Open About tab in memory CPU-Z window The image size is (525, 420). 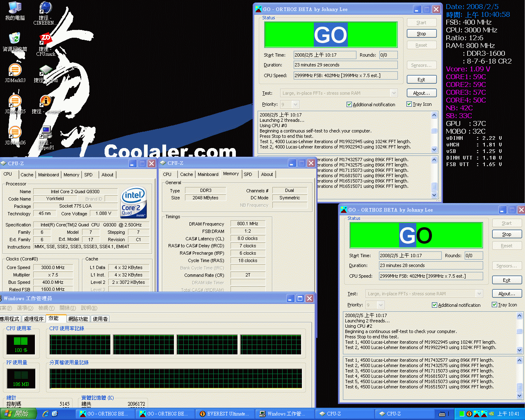tap(267, 174)
